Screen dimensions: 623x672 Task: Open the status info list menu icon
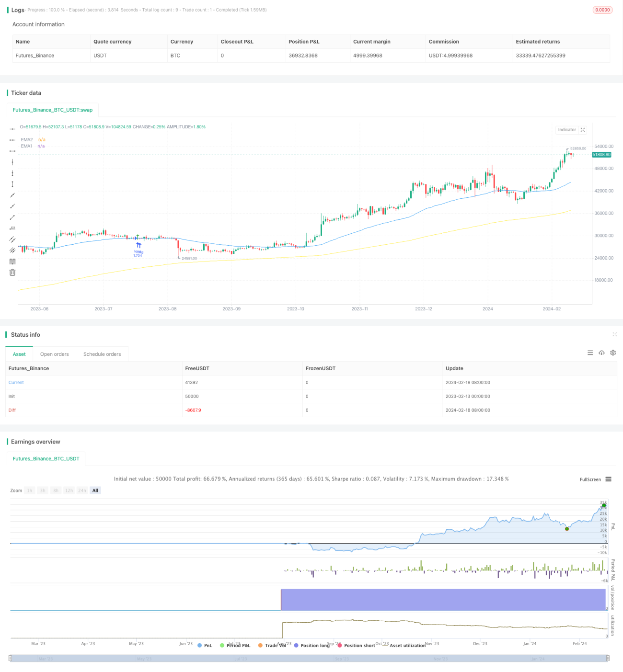tap(590, 353)
